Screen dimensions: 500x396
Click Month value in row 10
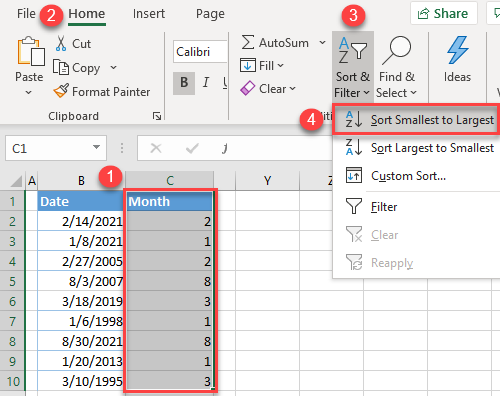170,381
